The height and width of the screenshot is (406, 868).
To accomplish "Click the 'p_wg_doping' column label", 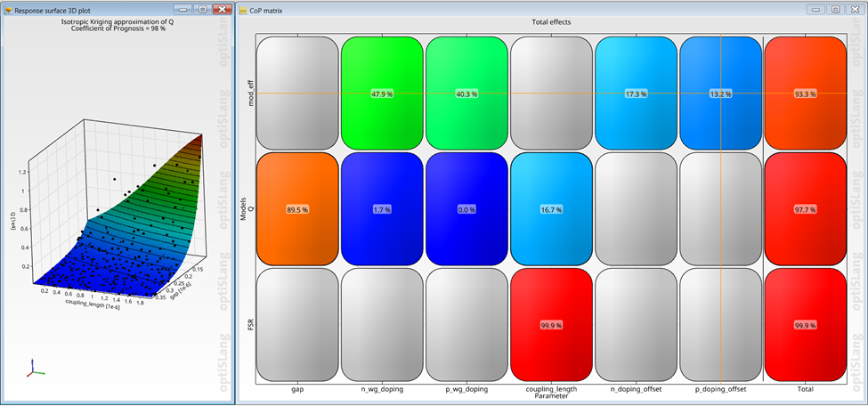I will 466,389.
